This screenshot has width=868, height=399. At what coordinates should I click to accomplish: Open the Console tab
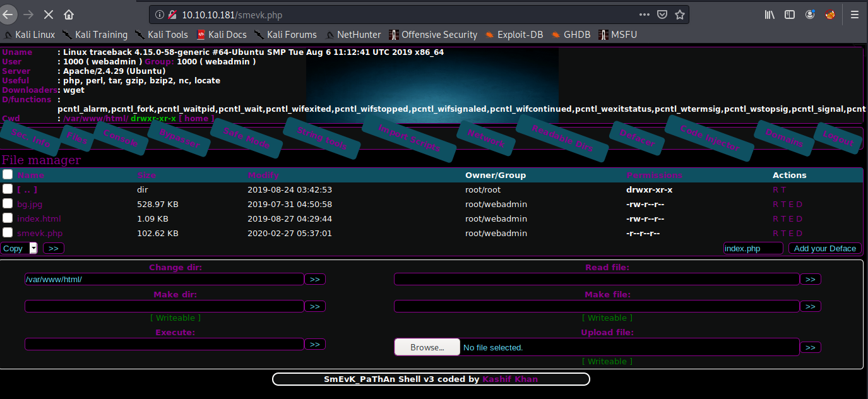pyautogui.click(x=121, y=138)
